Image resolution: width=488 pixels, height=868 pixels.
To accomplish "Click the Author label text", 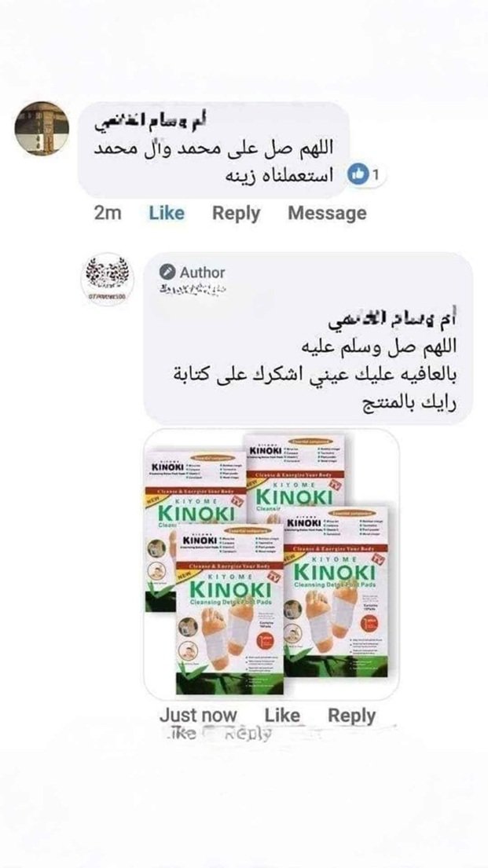I will coord(202,273).
